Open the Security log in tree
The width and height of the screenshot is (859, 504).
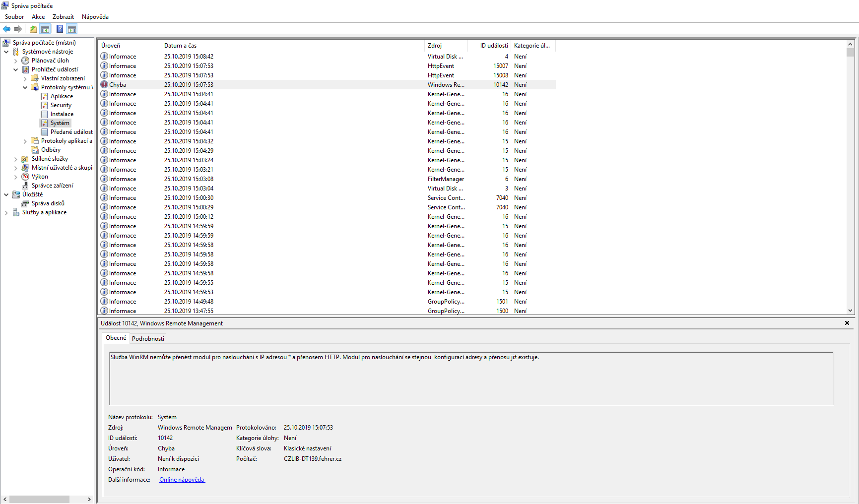pos(61,105)
